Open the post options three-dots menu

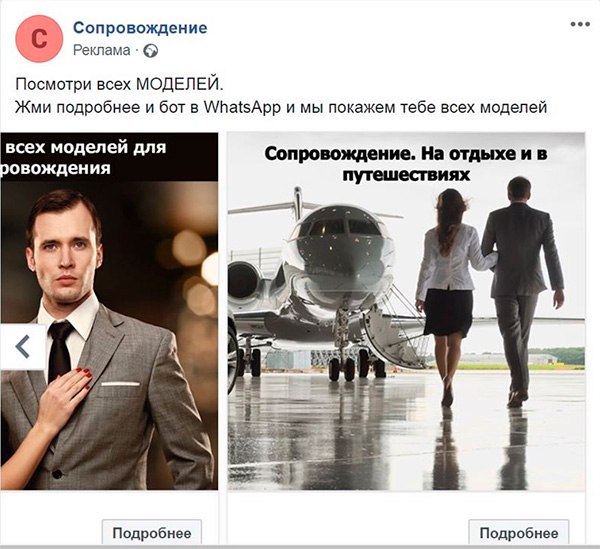coord(580,25)
